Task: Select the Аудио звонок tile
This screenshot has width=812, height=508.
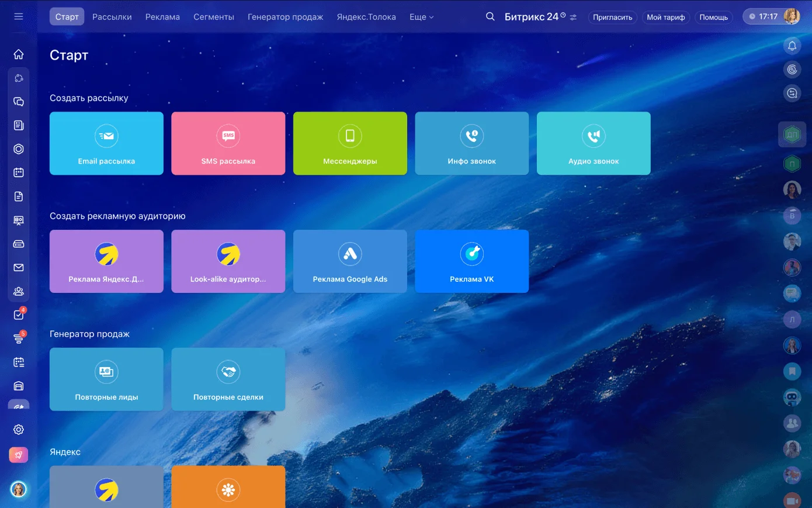Action: click(594, 143)
